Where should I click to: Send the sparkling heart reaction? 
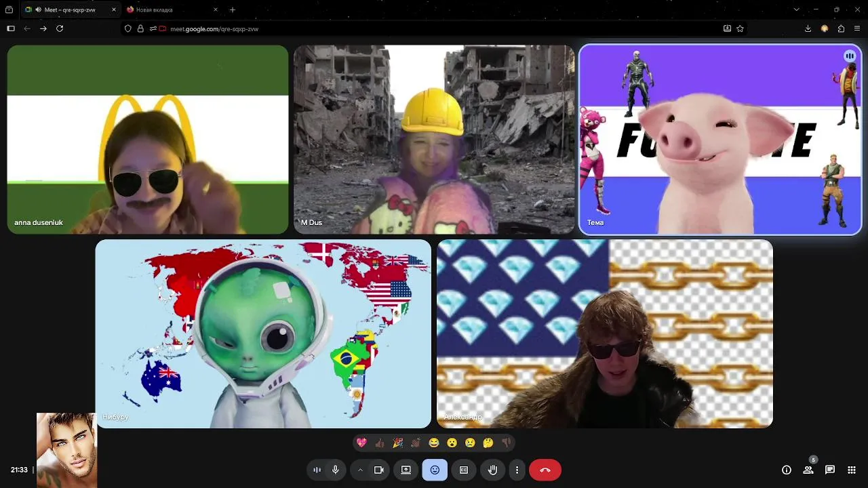361,443
